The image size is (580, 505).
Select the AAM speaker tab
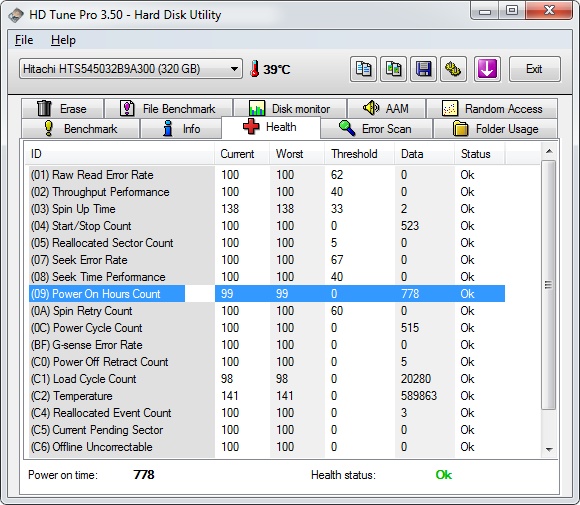(x=387, y=108)
